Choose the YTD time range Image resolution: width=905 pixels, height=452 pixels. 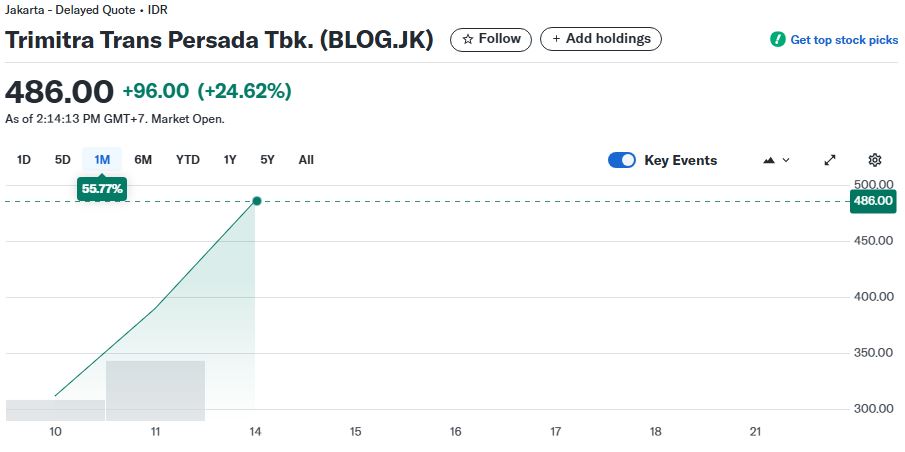188,160
